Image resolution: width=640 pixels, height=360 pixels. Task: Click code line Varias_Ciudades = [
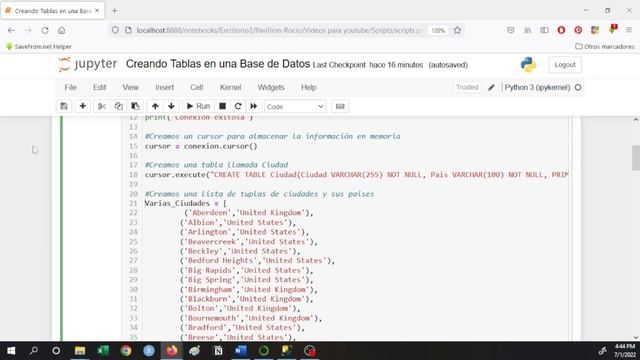[x=185, y=203]
